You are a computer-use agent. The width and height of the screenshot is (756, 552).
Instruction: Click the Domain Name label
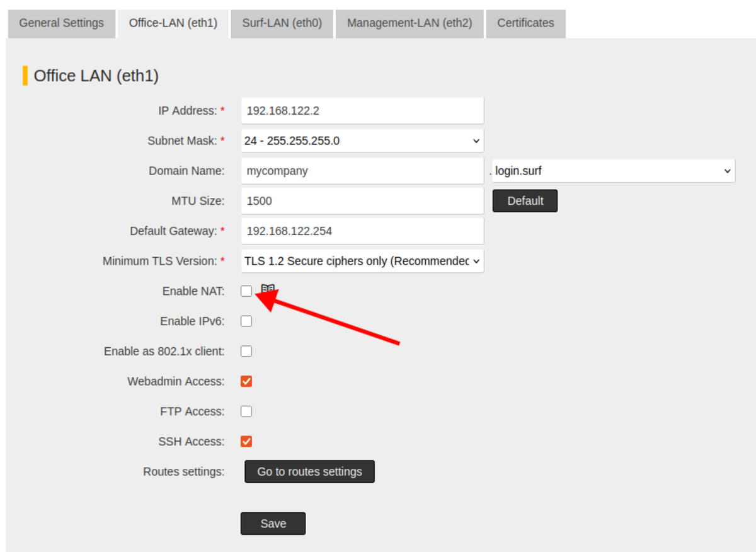186,171
